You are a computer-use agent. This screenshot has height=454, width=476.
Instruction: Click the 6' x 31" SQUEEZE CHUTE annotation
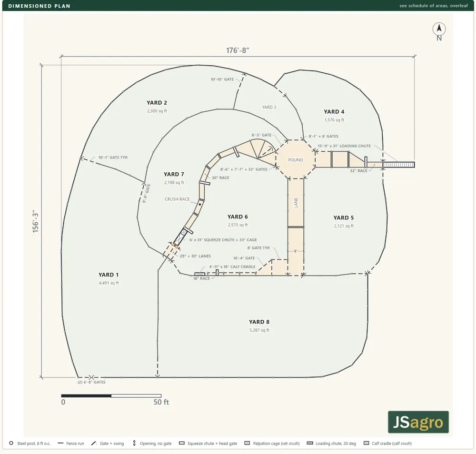pyautogui.click(x=223, y=240)
